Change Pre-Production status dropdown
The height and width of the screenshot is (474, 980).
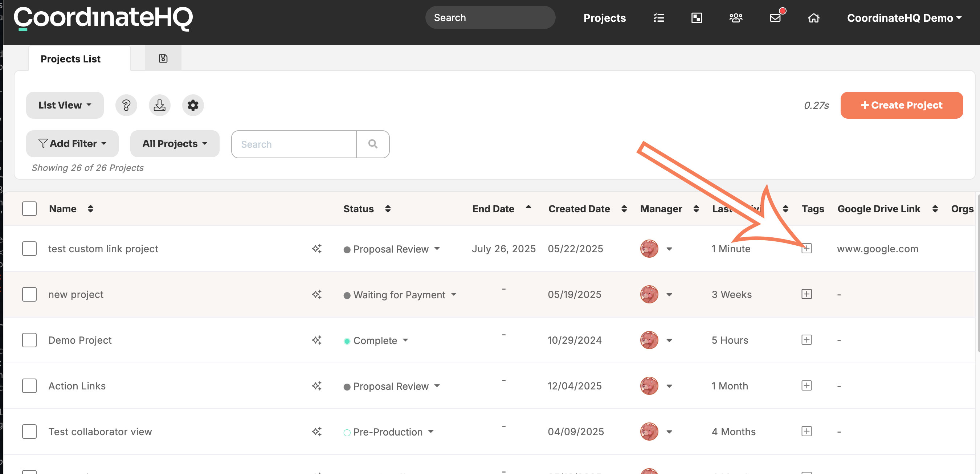click(388, 432)
